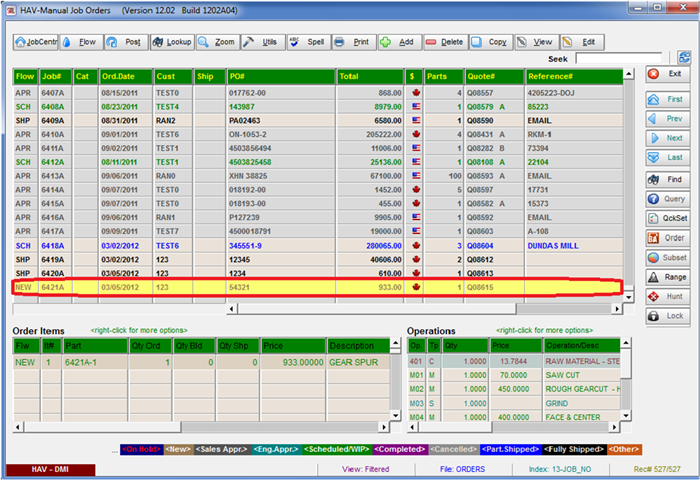
Task: Select job 6418A reference DUNDAS MILL
Action: (x=318, y=246)
